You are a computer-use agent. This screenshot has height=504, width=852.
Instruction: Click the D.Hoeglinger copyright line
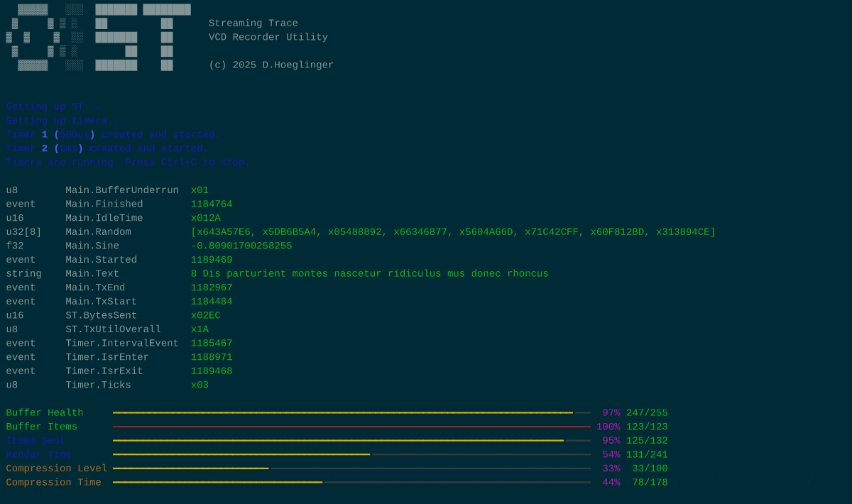[x=271, y=65]
